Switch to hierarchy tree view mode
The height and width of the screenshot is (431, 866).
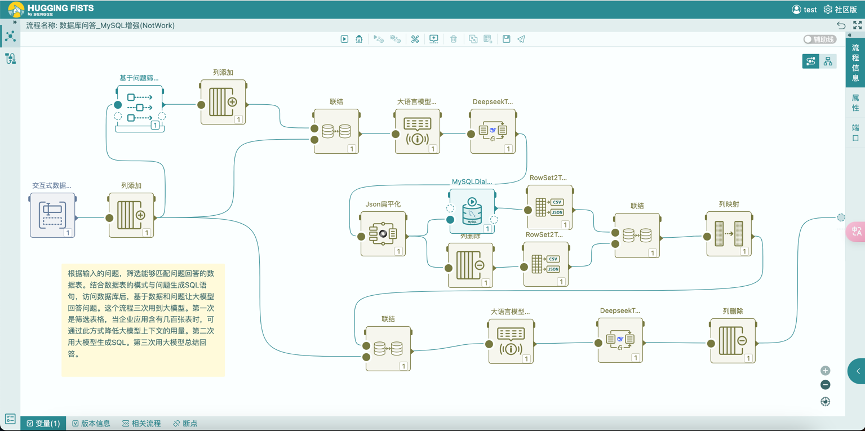click(x=828, y=61)
